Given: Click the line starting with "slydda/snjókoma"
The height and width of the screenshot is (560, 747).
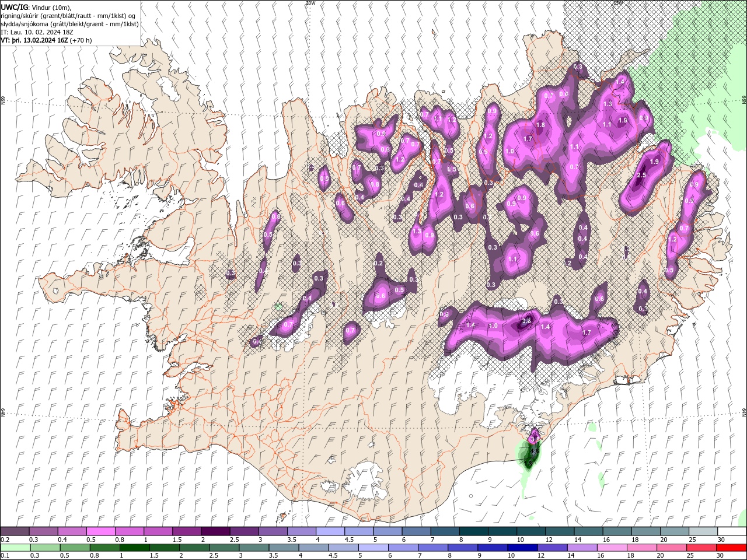Looking at the screenshot, I should (x=69, y=24).
